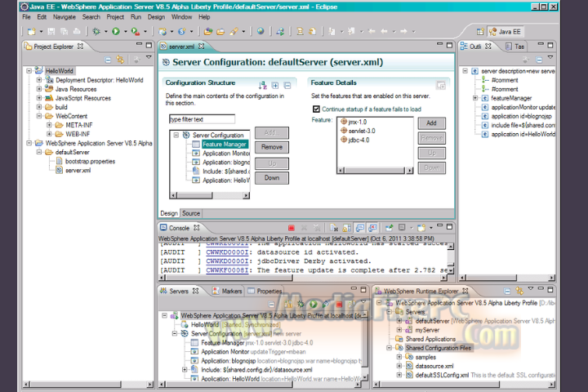Expand the Java Resources node

click(x=39, y=89)
